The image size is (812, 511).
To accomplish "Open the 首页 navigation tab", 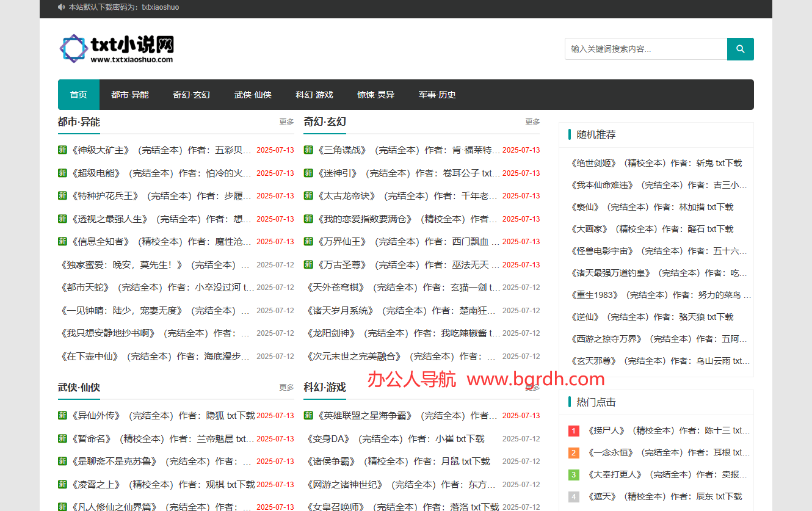I will tap(78, 95).
